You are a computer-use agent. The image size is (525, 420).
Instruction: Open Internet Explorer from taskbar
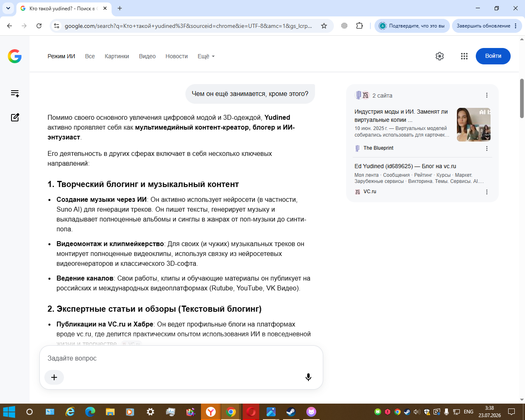[x=70, y=412]
